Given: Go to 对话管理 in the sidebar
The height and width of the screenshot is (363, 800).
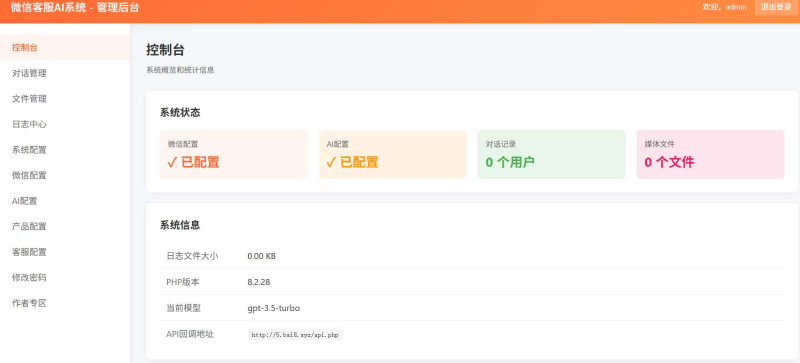Looking at the screenshot, I should 65,73.
